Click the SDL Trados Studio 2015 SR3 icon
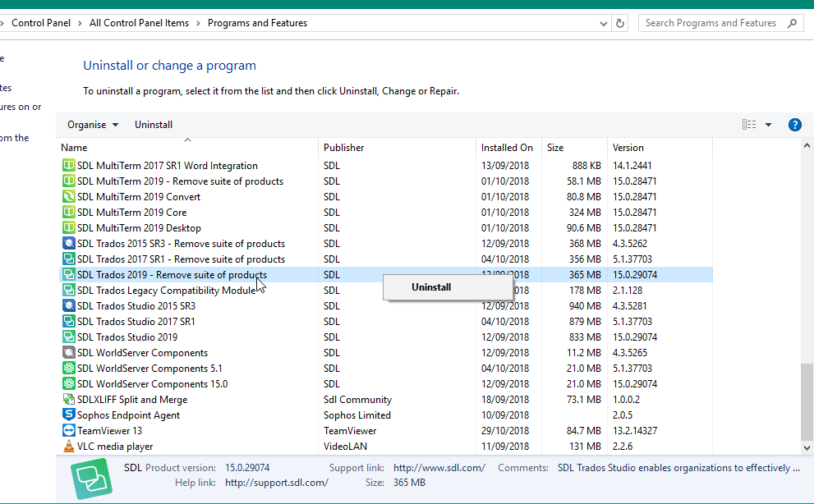The image size is (814, 504). coord(68,305)
